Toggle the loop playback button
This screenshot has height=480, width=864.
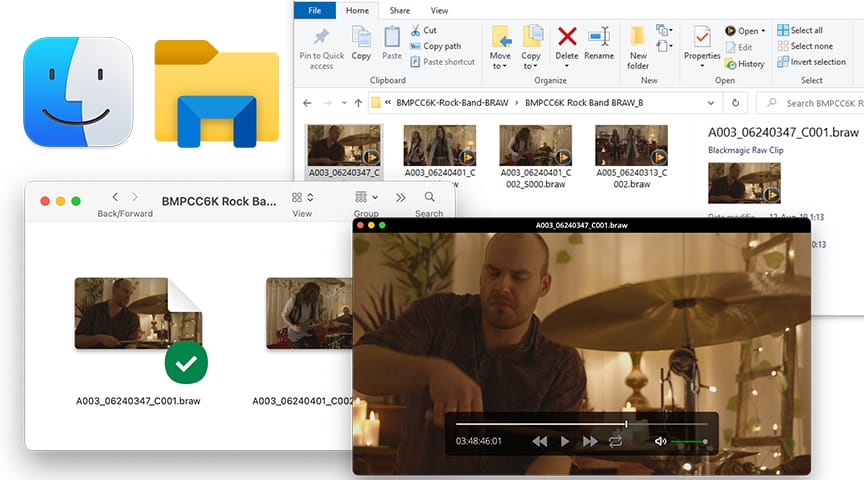click(615, 441)
